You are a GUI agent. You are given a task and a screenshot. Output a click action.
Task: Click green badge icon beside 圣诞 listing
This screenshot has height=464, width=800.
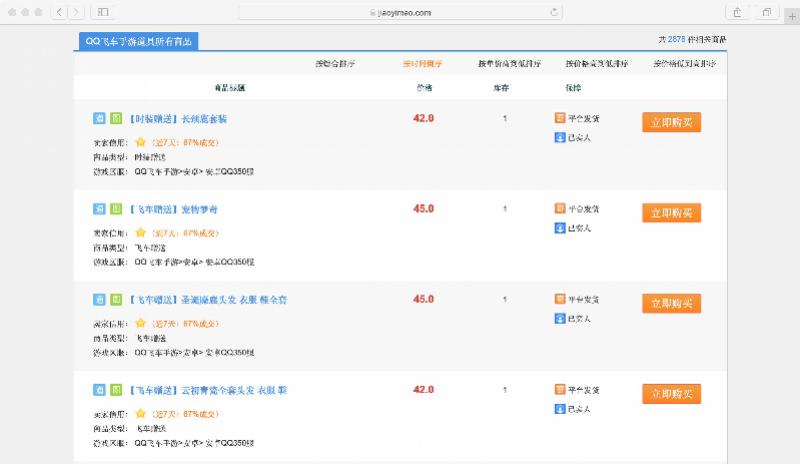click(x=116, y=300)
